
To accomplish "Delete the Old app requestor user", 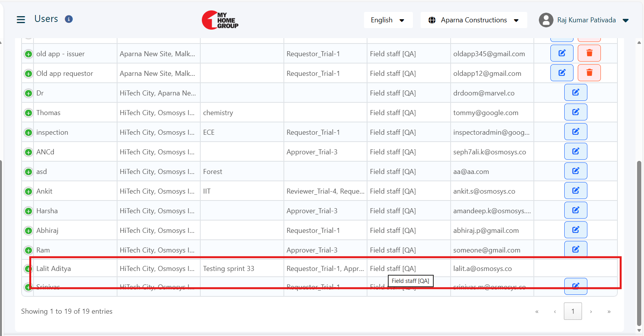I will coord(589,73).
